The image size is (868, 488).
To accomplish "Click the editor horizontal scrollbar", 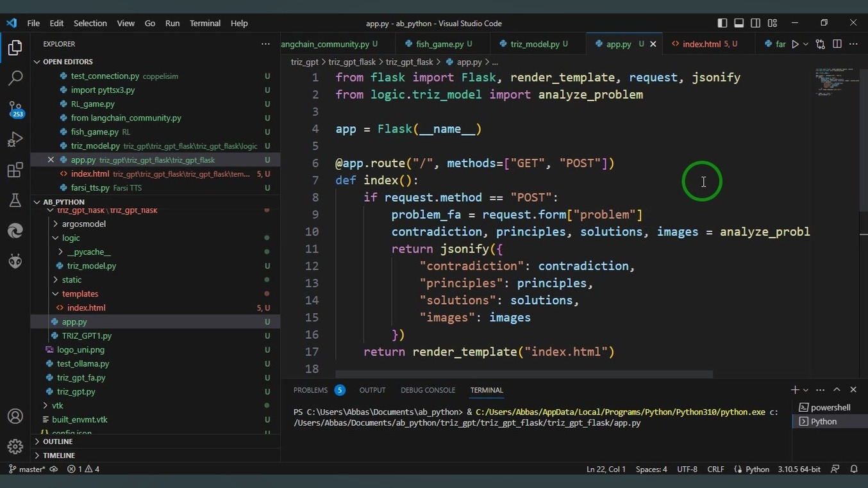I will [x=524, y=374].
